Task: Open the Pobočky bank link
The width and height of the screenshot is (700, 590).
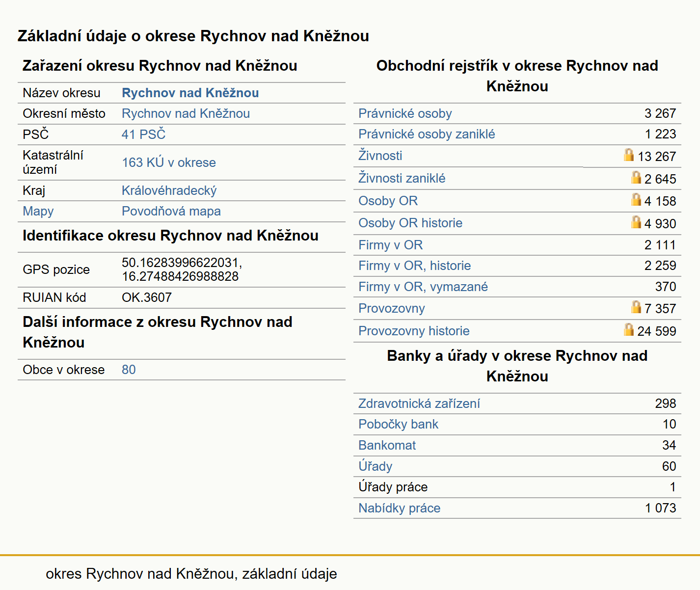Action: [x=399, y=424]
